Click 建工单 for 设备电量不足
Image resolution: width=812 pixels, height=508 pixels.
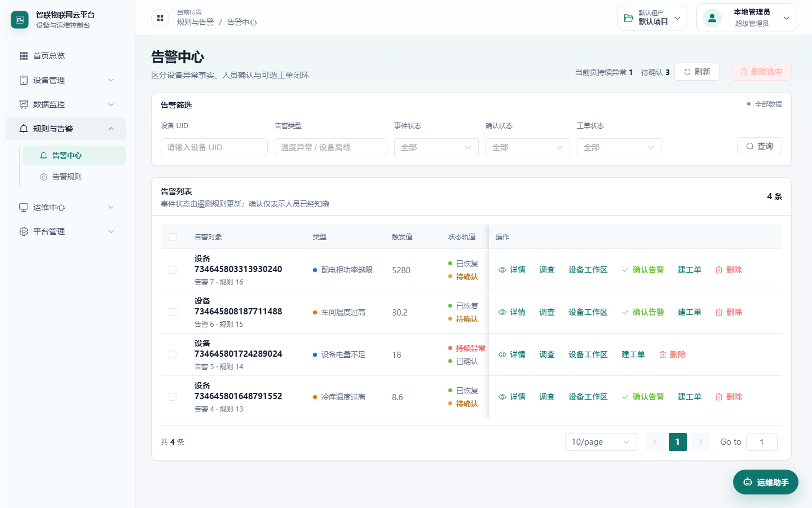click(x=633, y=354)
